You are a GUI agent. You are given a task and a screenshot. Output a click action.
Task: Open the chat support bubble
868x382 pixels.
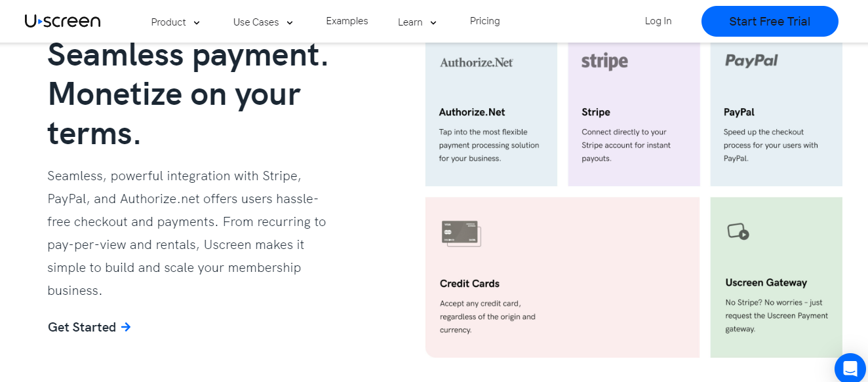pyautogui.click(x=850, y=368)
